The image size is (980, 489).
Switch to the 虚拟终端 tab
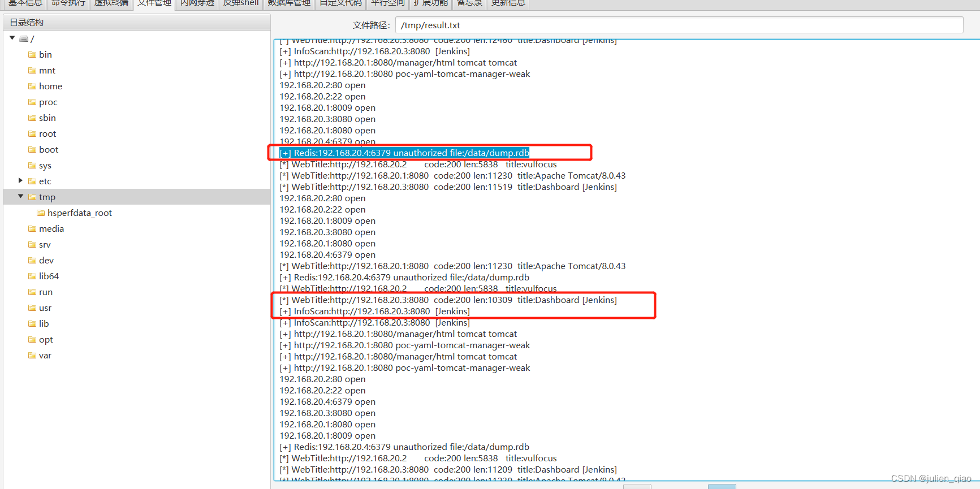pyautogui.click(x=111, y=3)
